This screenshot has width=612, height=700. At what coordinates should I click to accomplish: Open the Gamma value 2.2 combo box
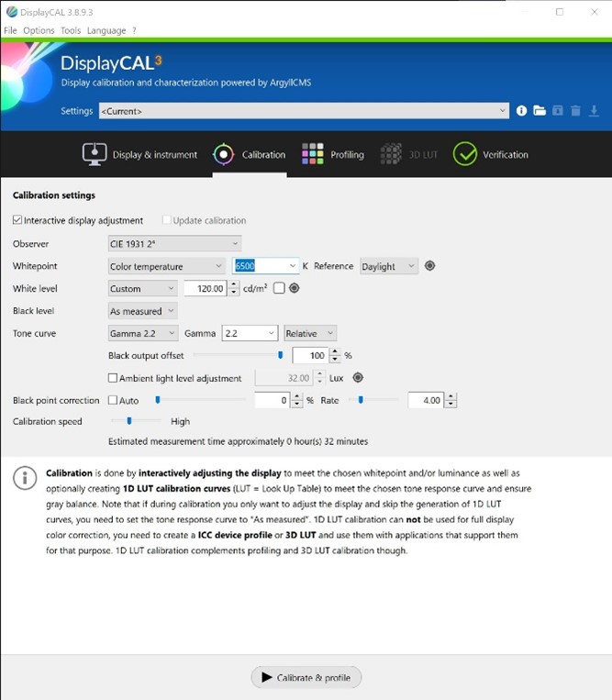point(250,333)
